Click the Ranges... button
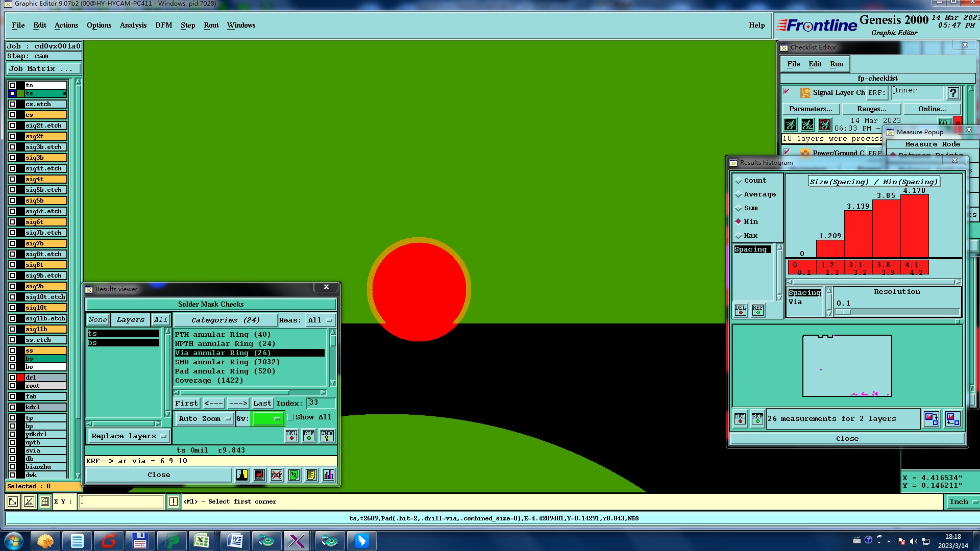Viewport: 980px width, 551px height. point(871,109)
